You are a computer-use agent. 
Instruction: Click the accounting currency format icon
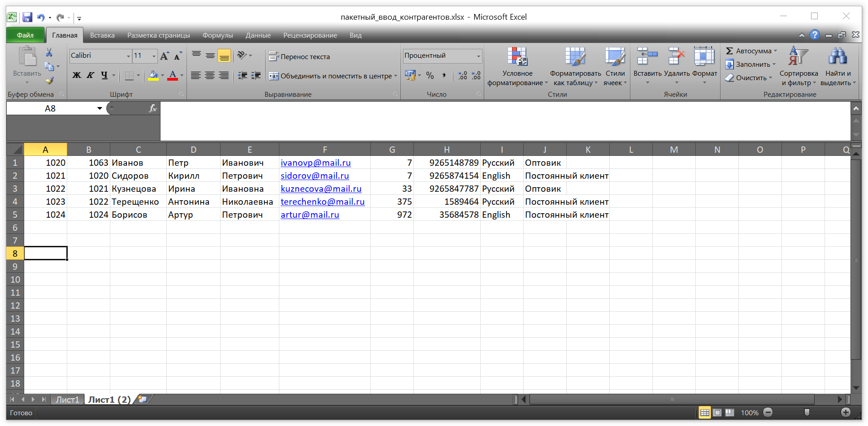click(410, 76)
